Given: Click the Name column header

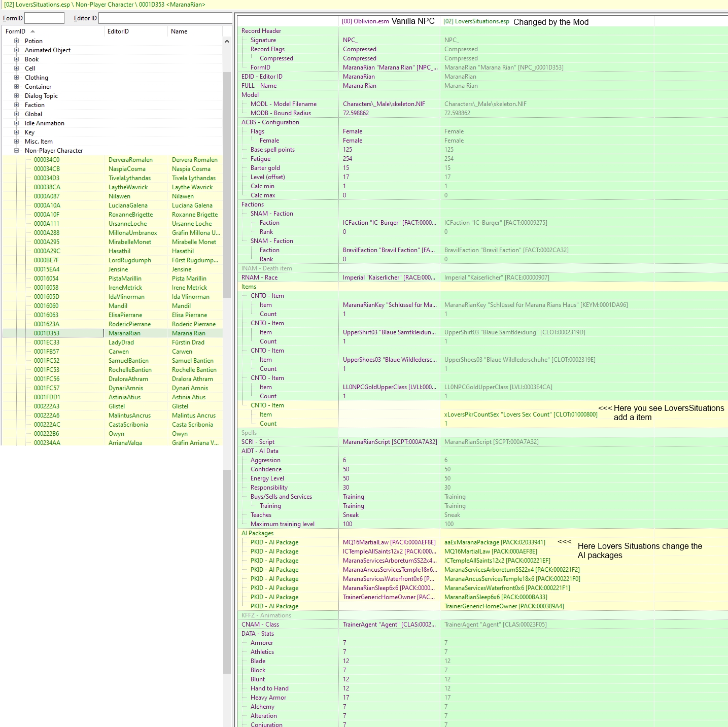Looking at the screenshot, I should click(179, 31).
